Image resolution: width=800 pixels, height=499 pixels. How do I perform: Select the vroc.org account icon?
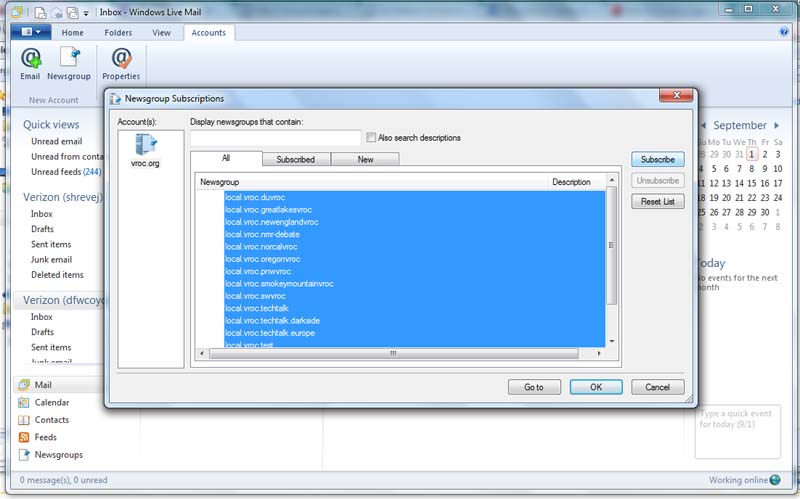click(145, 144)
